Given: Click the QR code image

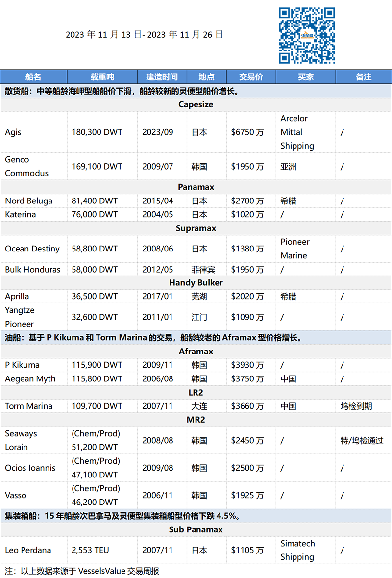Looking at the screenshot, I should (x=307, y=35).
